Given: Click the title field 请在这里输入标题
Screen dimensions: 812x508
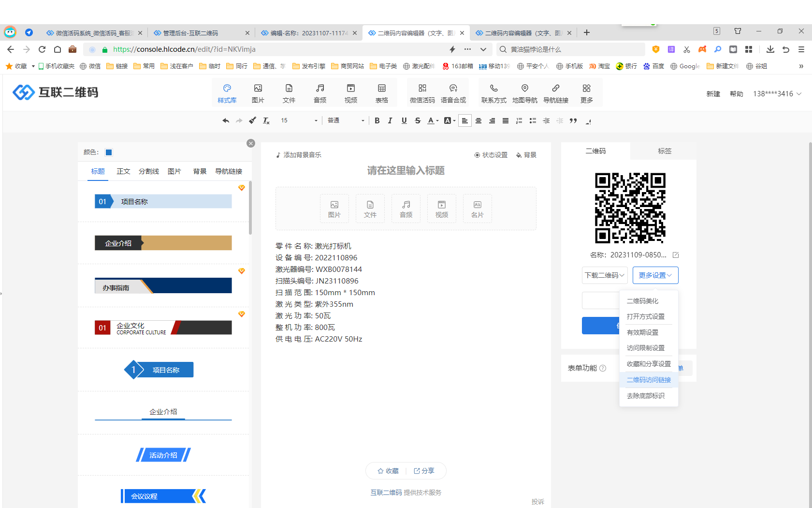Looking at the screenshot, I should [406, 170].
